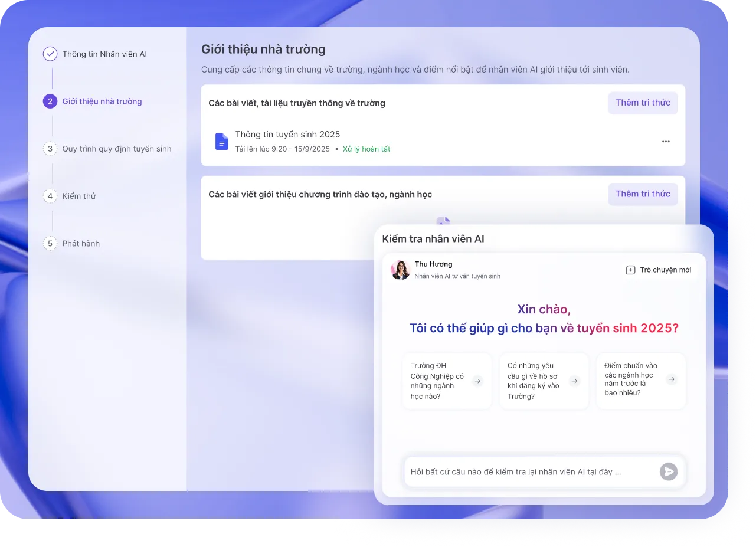Switch to the Kiểm thử step

tap(79, 196)
